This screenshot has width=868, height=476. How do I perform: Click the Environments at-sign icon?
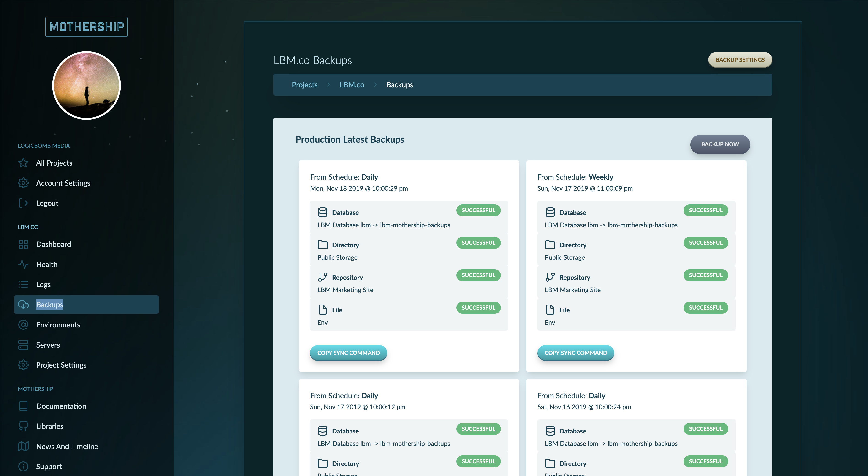[x=23, y=324]
